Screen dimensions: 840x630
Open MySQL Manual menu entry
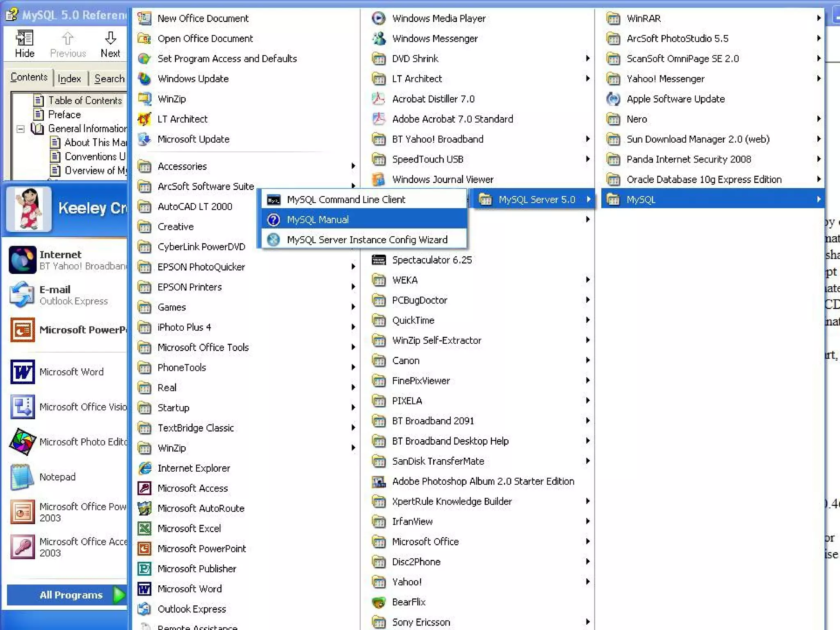click(x=317, y=220)
